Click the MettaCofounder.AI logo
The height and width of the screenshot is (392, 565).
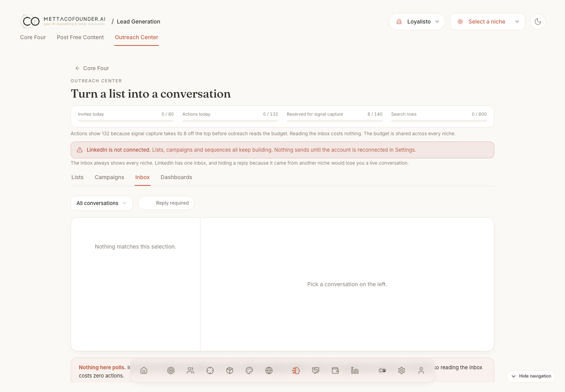coord(63,21)
